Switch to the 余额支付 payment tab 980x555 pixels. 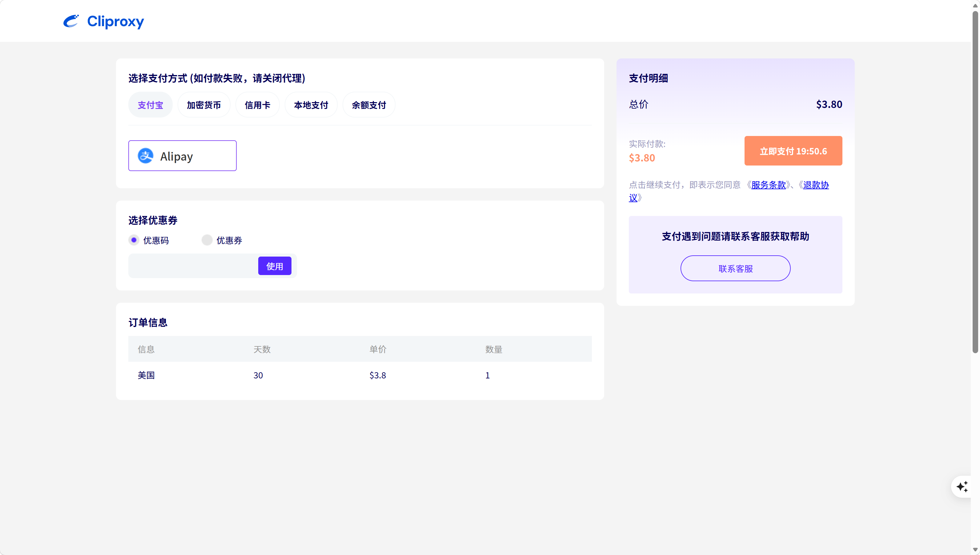point(368,105)
